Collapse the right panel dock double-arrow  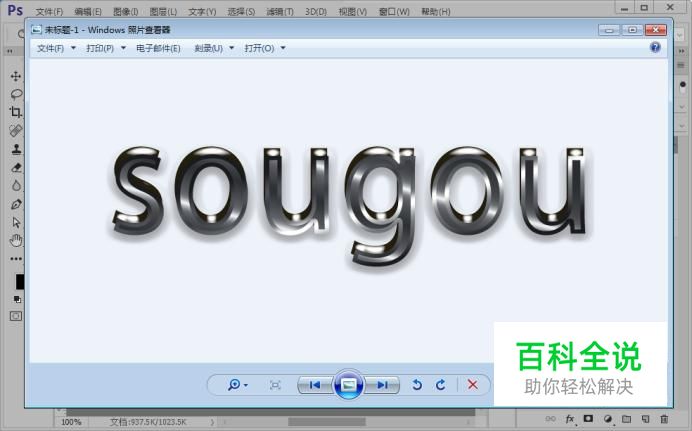pyautogui.click(x=681, y=51)
